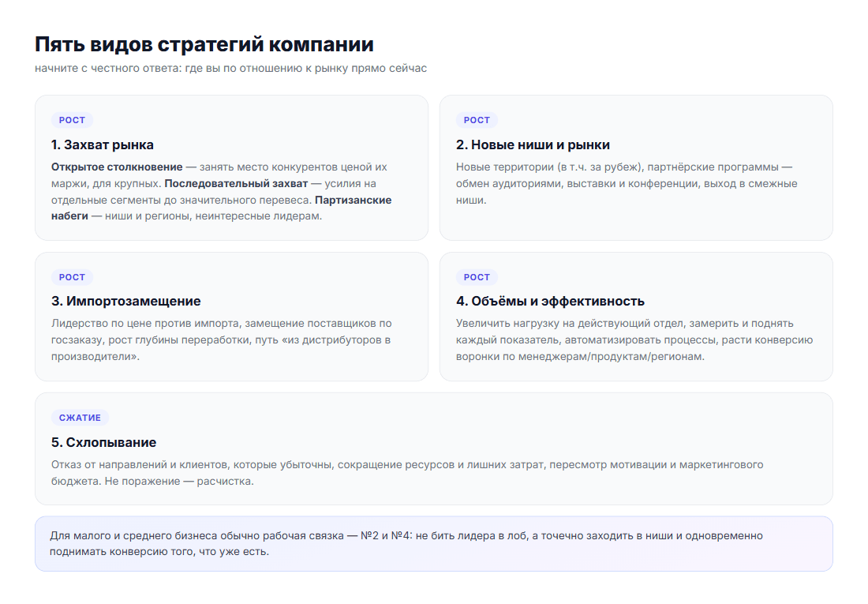This screenshot has width=868, height=604.
Task: Click the РОСТ badge above "Новые ниши и рынки"
Action: [x=477, y=120]
